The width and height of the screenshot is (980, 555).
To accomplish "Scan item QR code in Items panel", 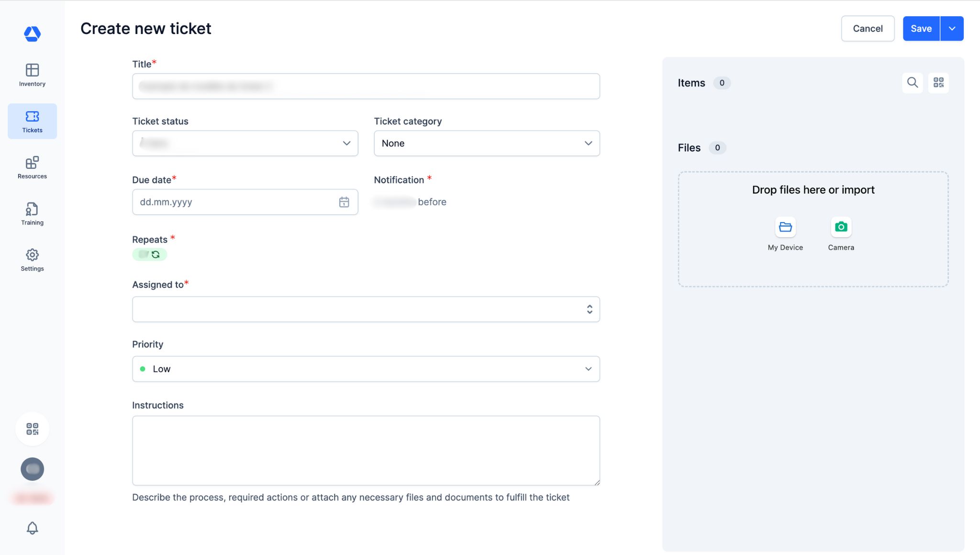I will pos(938,83).
